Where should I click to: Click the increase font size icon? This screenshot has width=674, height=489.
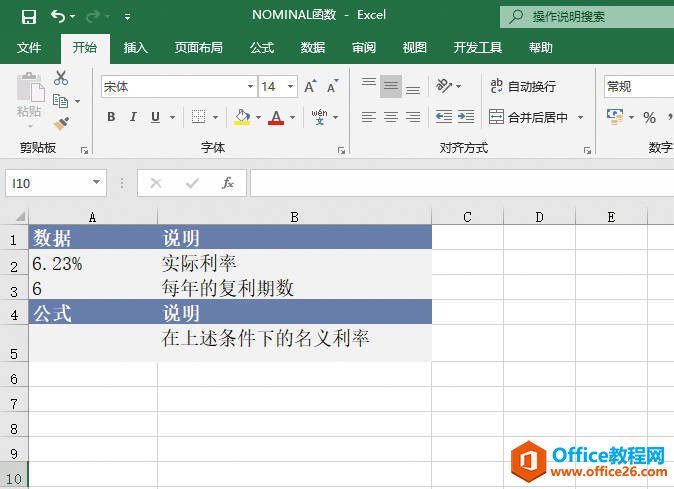click(310, 86)
